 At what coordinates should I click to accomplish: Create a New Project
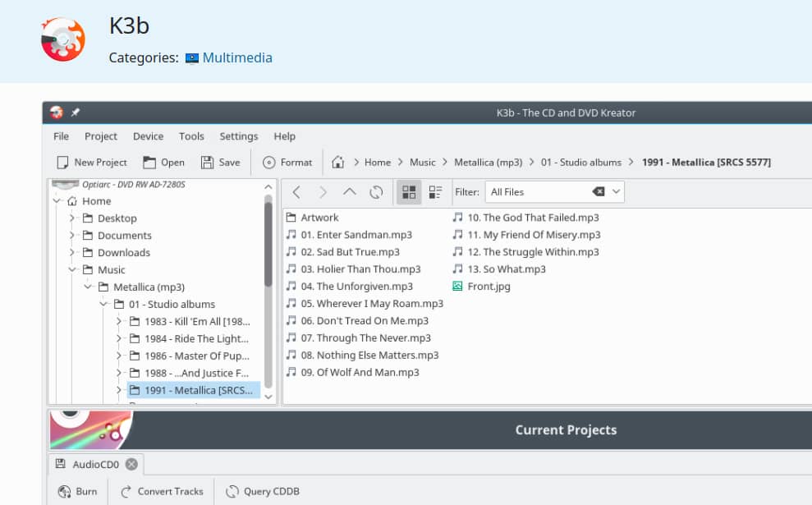click(92, 163)
